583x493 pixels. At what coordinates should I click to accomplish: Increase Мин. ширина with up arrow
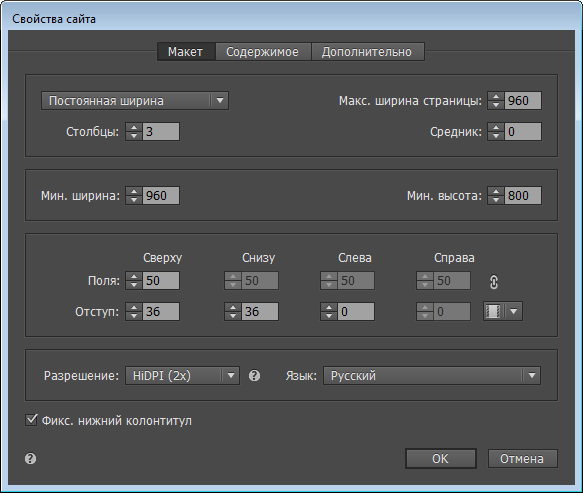[134, 191]
